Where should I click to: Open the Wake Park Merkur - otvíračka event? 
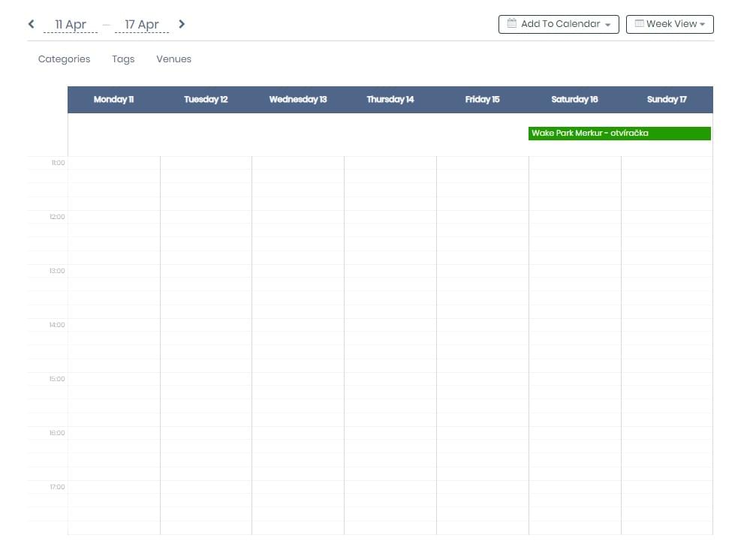[x=619, y=134]
